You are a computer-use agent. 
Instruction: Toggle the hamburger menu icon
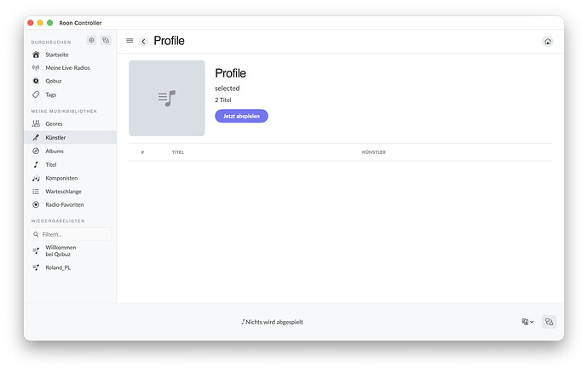coord(130,41)
